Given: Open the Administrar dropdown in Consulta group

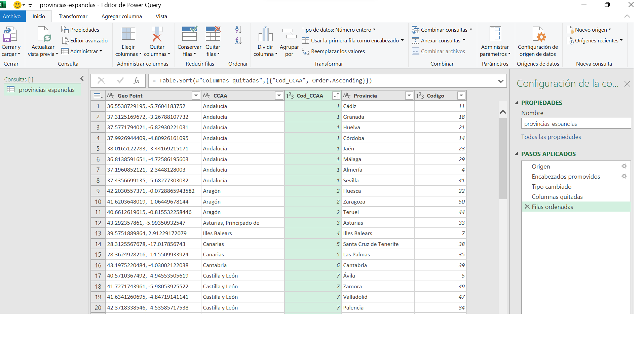Looking at the screenshot, I should tap(81, 51).
